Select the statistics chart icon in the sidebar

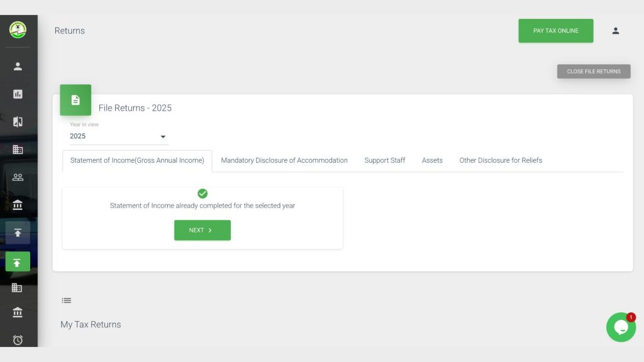(18, 94)
